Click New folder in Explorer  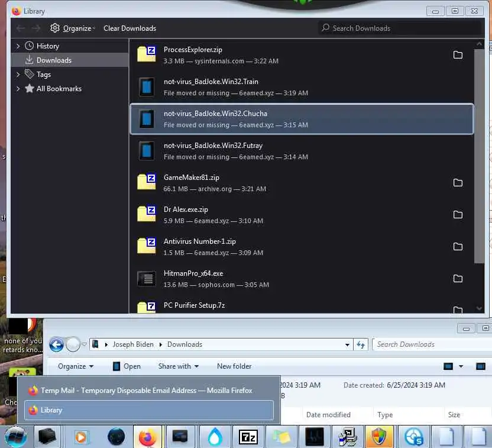point(234,366)
